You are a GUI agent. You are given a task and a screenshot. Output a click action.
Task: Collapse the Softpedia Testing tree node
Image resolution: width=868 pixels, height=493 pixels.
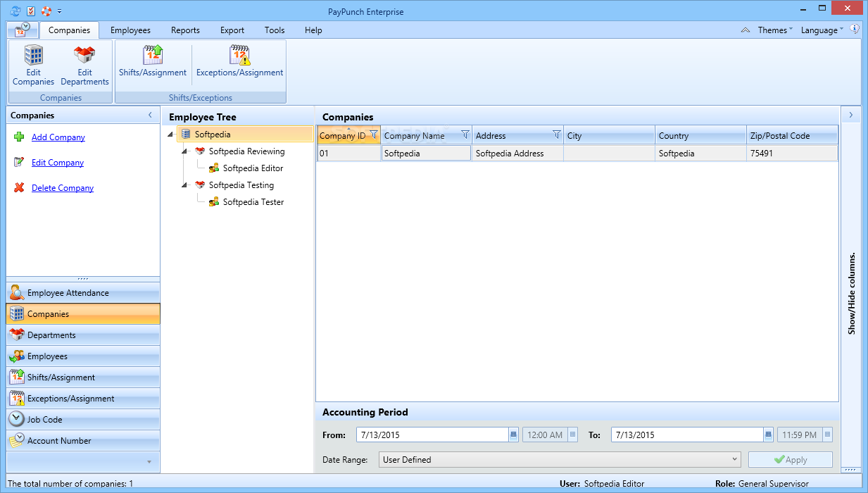click(x=184, y=185)
